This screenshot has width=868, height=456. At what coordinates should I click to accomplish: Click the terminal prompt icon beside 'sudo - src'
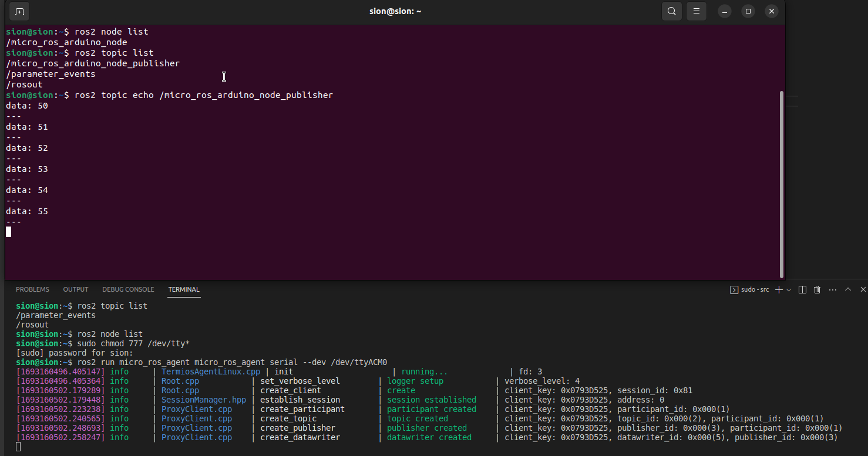734,289
